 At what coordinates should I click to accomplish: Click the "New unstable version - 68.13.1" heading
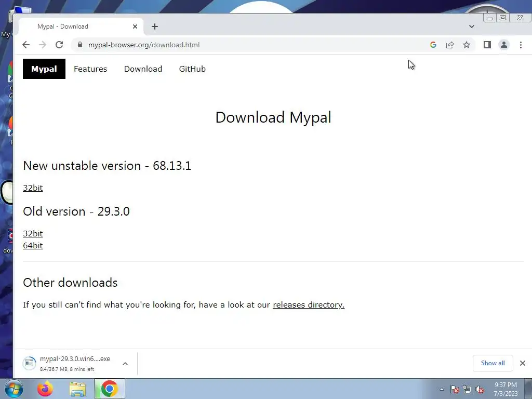pyautogui.click(x=107, y=166)
